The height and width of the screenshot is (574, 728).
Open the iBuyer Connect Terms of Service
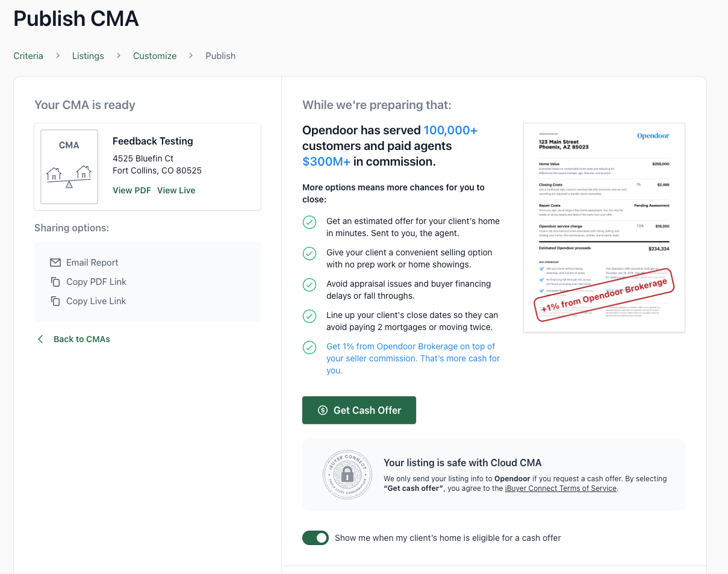pyautogui.click(x=560, y=488)
